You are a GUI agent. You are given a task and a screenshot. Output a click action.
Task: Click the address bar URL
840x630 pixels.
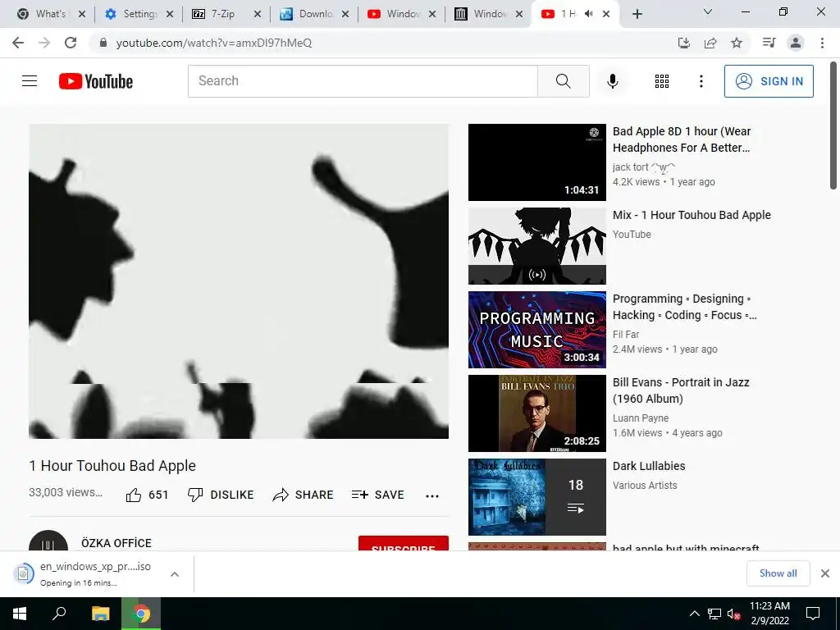[214, 43]
